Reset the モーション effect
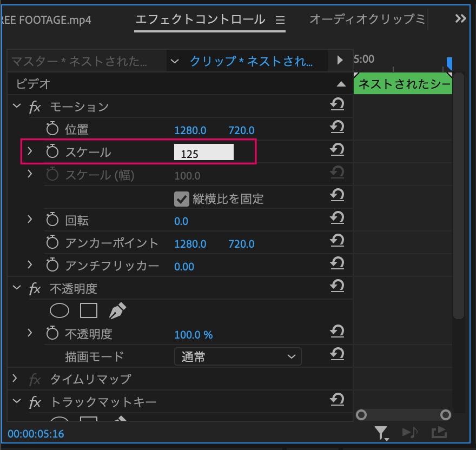Viewport: 476px width, 450px height. (337, 104)
